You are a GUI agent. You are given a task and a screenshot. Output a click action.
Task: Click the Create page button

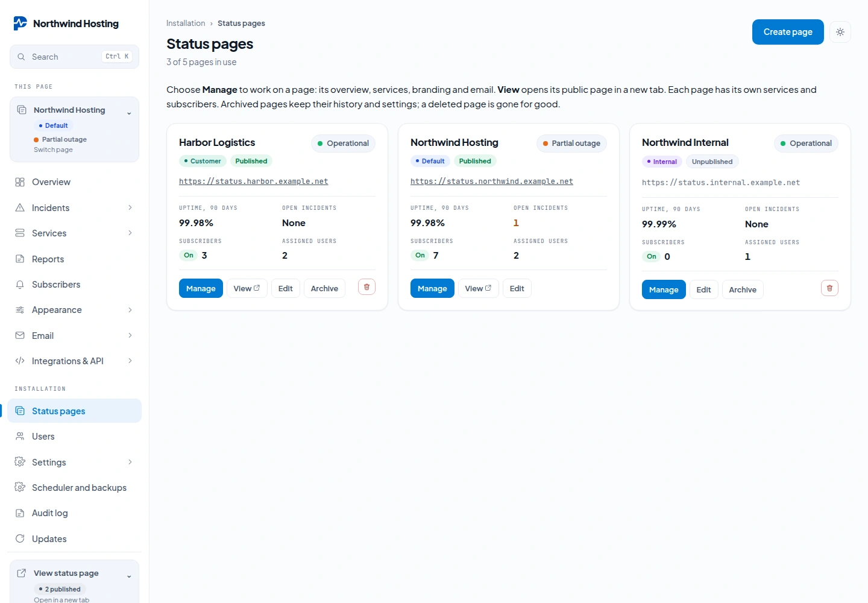point(788,32)
